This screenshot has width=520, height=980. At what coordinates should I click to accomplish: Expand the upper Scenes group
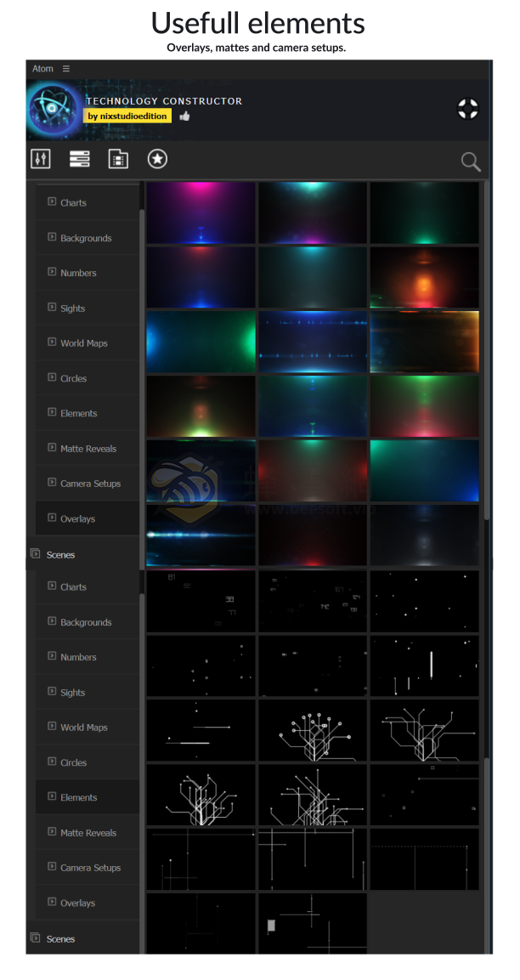(x=82, y=554)
